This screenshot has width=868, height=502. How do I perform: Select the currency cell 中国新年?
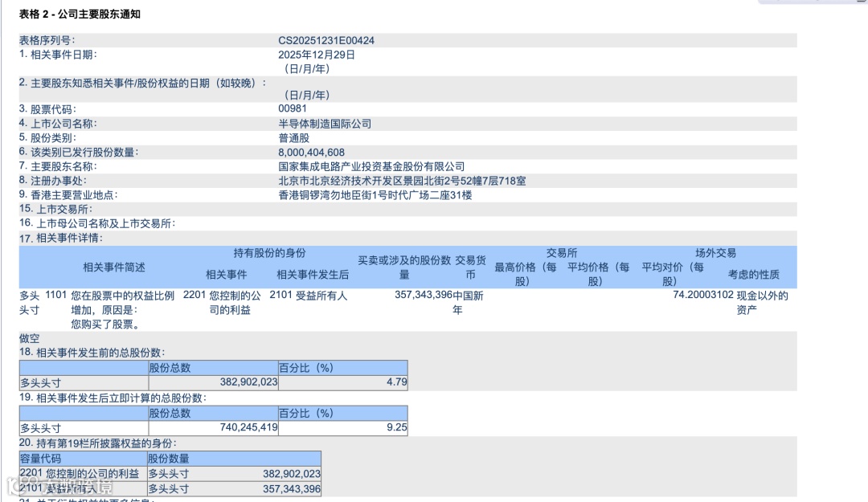(468, 303)
